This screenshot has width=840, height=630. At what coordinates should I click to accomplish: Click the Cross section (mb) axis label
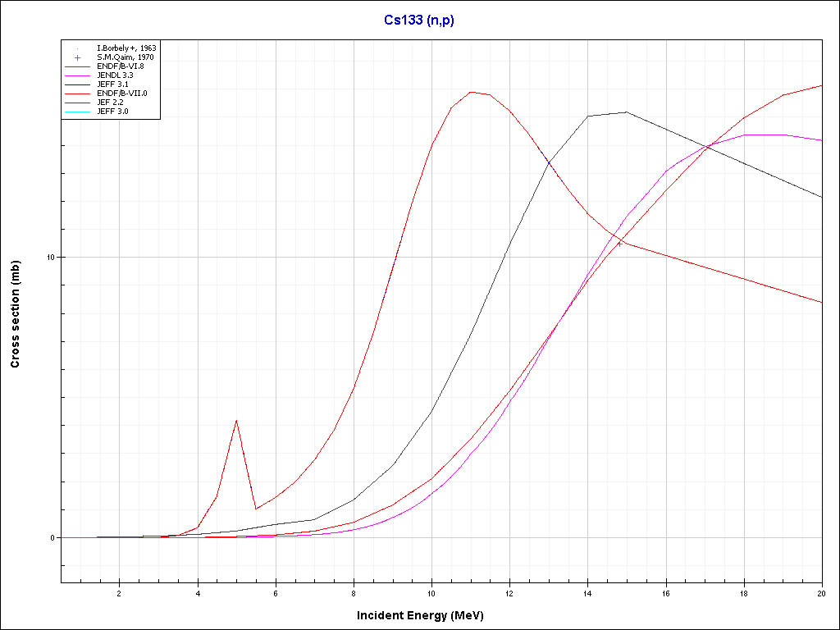(15, 314)
